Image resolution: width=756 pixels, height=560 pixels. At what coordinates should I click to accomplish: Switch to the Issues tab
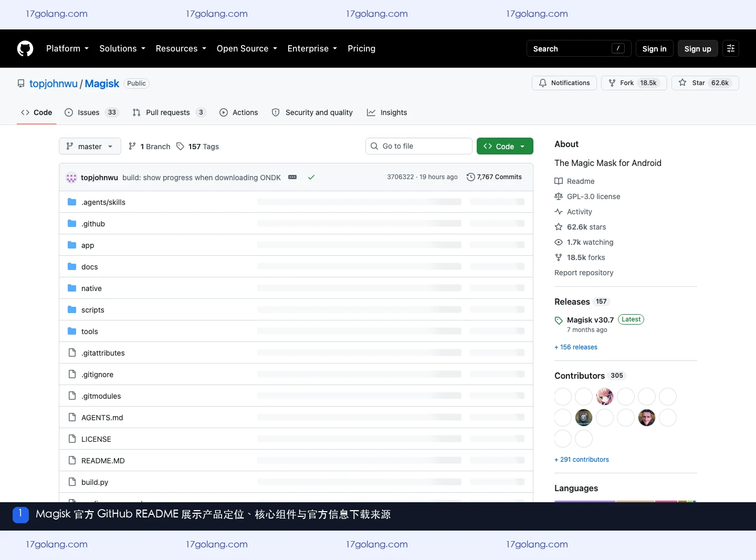(x=91, y=112)
